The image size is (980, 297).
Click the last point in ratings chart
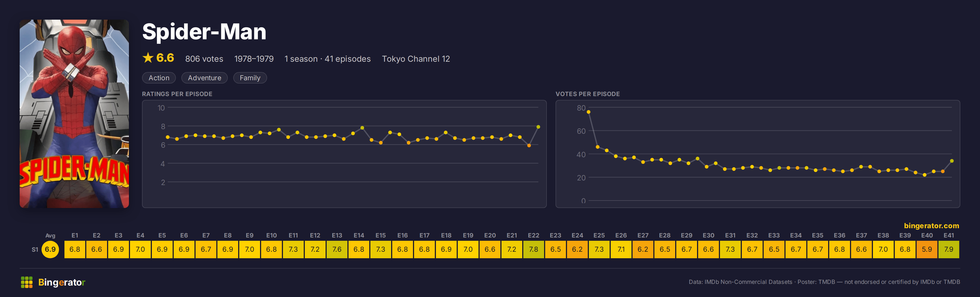[x=538, y=127]
